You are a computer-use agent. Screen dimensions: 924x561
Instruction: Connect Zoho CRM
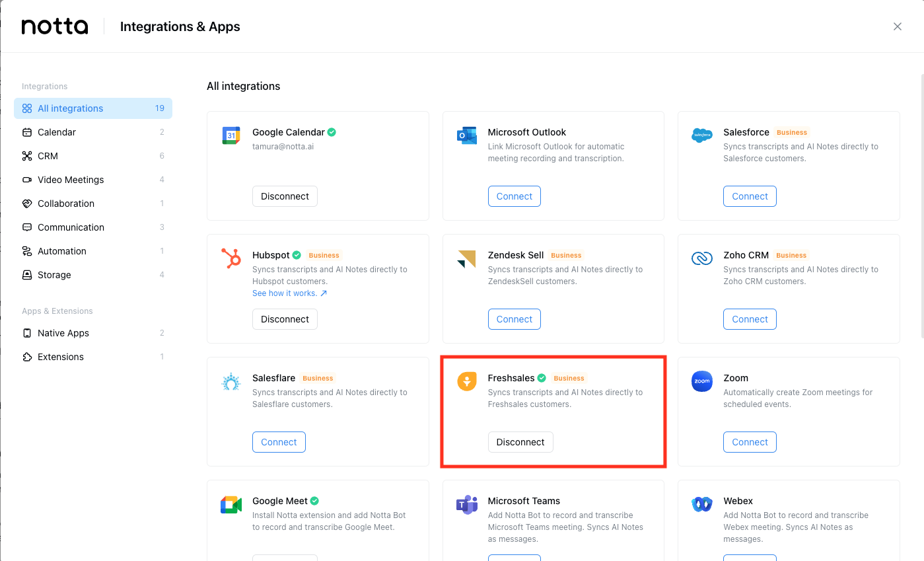[750, 319]
